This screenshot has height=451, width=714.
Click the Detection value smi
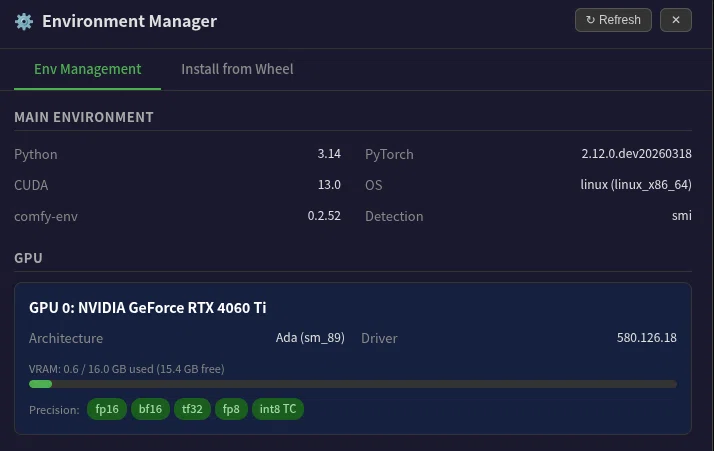(682, 215)
